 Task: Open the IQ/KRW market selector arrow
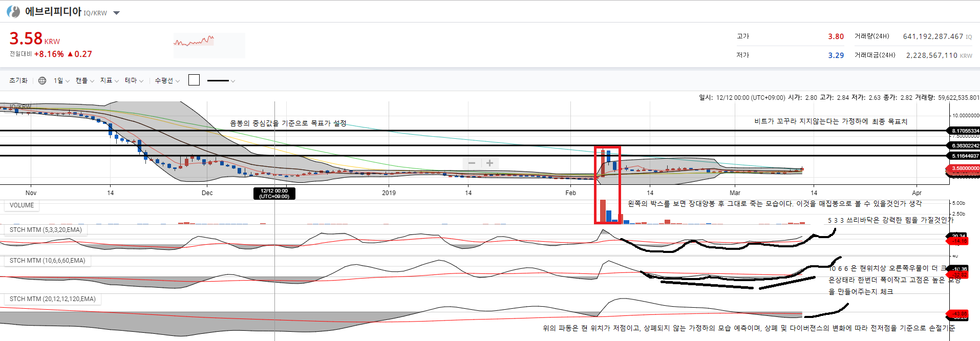pyautogui.click(x=116, y=13)
